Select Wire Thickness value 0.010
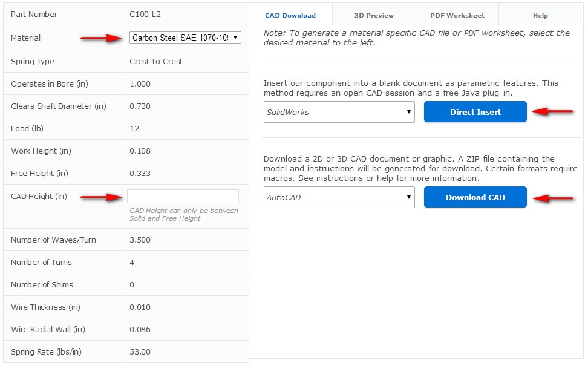Screen dimensions: 588x366 [x=140, y=307]
